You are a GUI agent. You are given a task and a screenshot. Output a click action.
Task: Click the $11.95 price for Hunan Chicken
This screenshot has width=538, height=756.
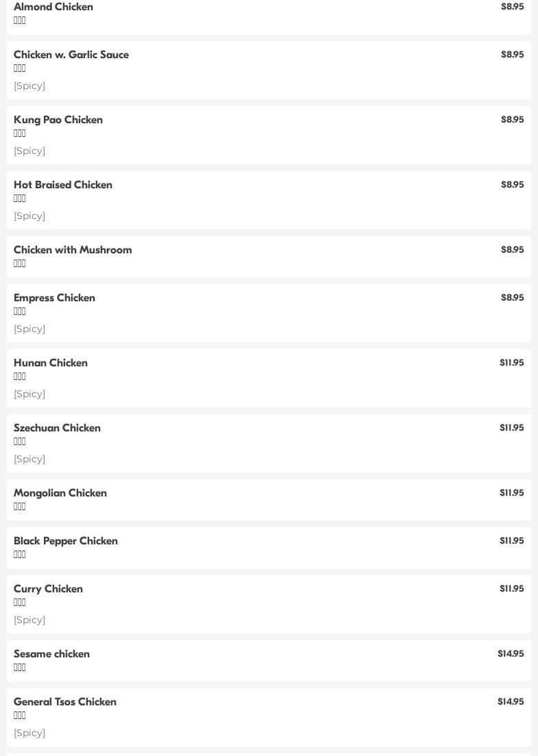(x=511, y=363)
